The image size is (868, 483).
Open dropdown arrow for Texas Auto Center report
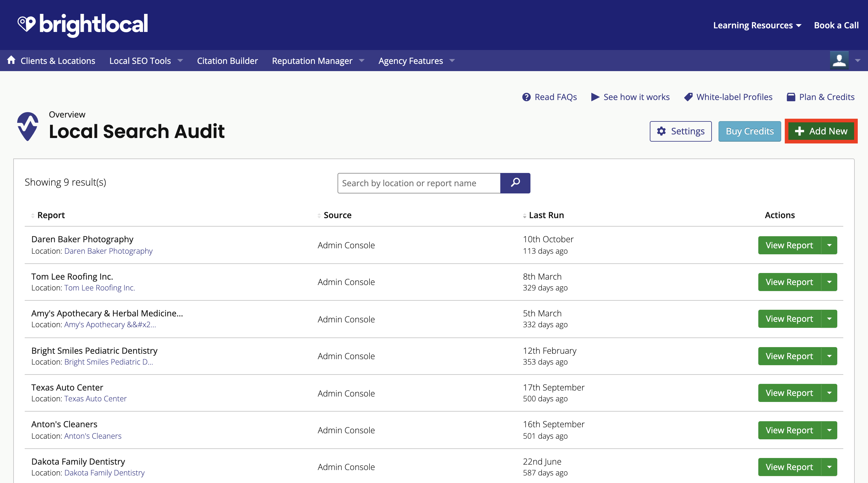829,393
